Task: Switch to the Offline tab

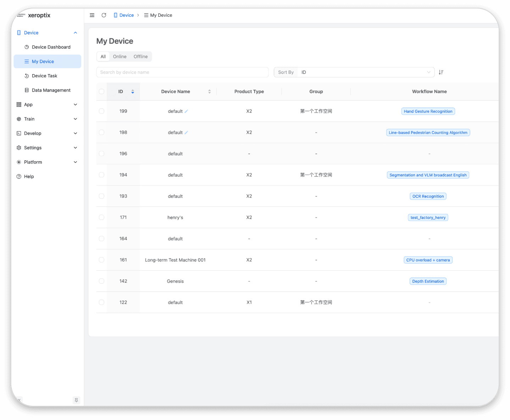Action: 141,57
